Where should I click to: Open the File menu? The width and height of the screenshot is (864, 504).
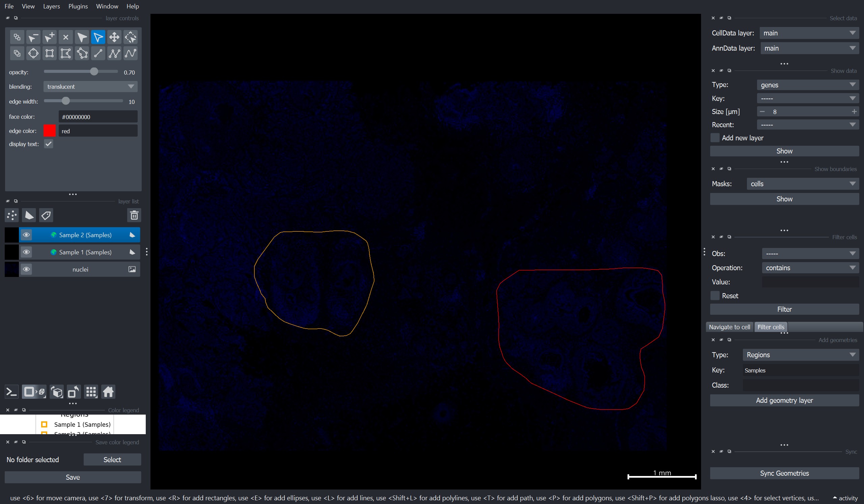click(x=9, y=6)
